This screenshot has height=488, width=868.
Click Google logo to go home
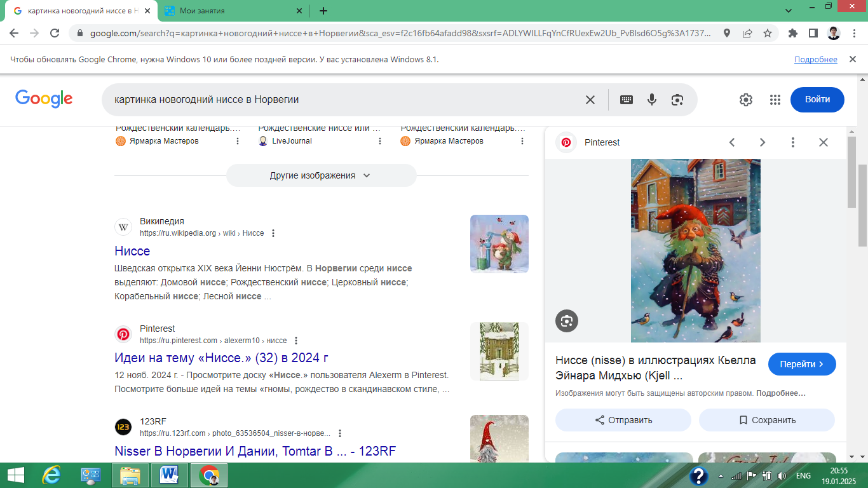pyautogui.click(x=44, y=99)
